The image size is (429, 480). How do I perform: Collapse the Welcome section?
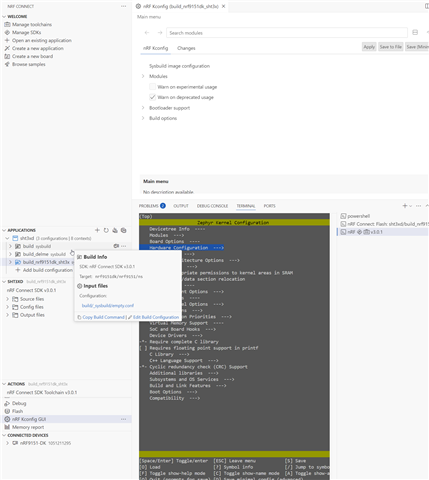4,17
